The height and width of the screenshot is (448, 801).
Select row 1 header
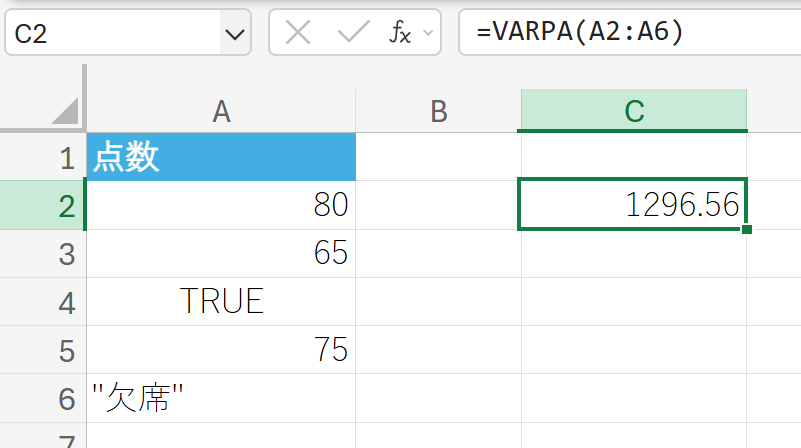pos(66,158)
